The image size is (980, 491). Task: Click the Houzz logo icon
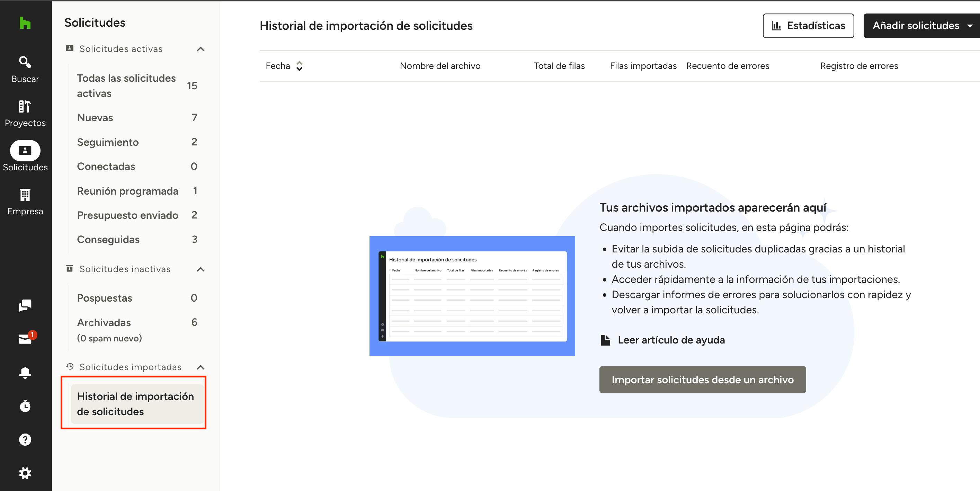[x=25, y=23]
